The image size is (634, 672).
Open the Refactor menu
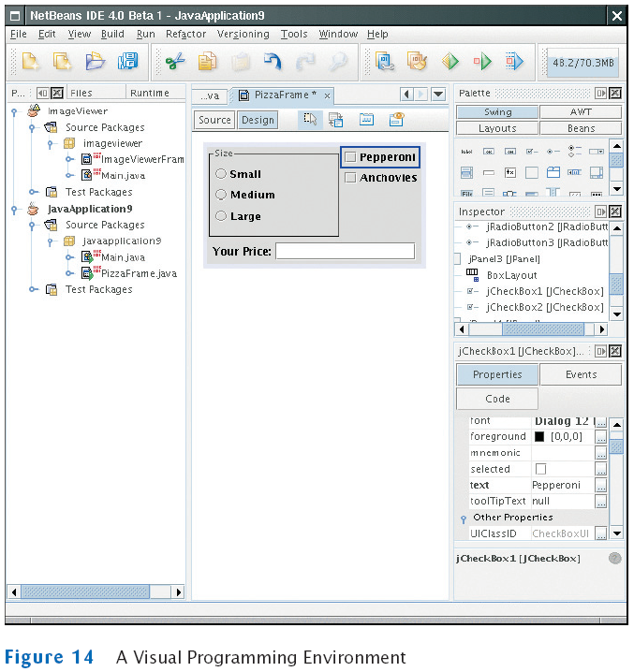185,34
